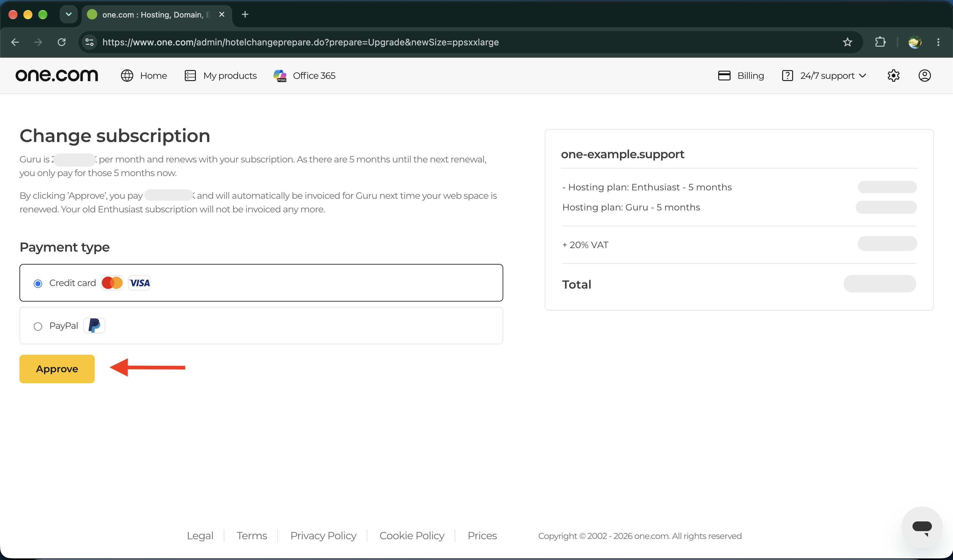Open Office 365 section
This screenshot has height=560, width=953.
[x=304, y=76]
